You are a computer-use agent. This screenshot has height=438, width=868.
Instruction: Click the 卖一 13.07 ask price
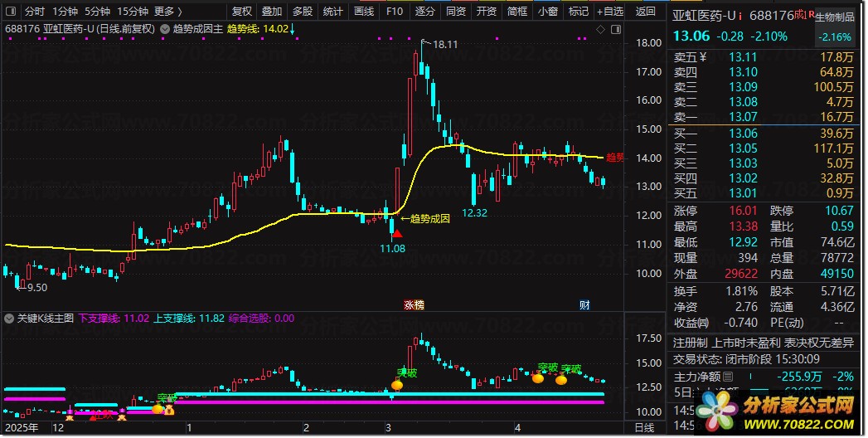[742, 116]
